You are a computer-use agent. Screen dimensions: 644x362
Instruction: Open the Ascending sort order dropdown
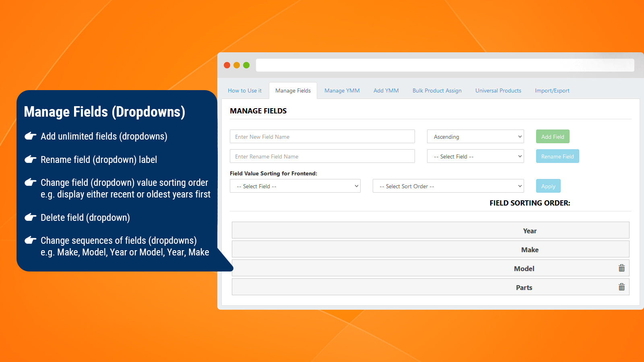click(x=475, y=136)
